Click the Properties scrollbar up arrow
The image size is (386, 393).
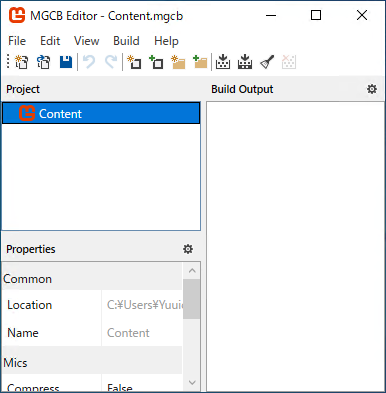click(192, 271)
